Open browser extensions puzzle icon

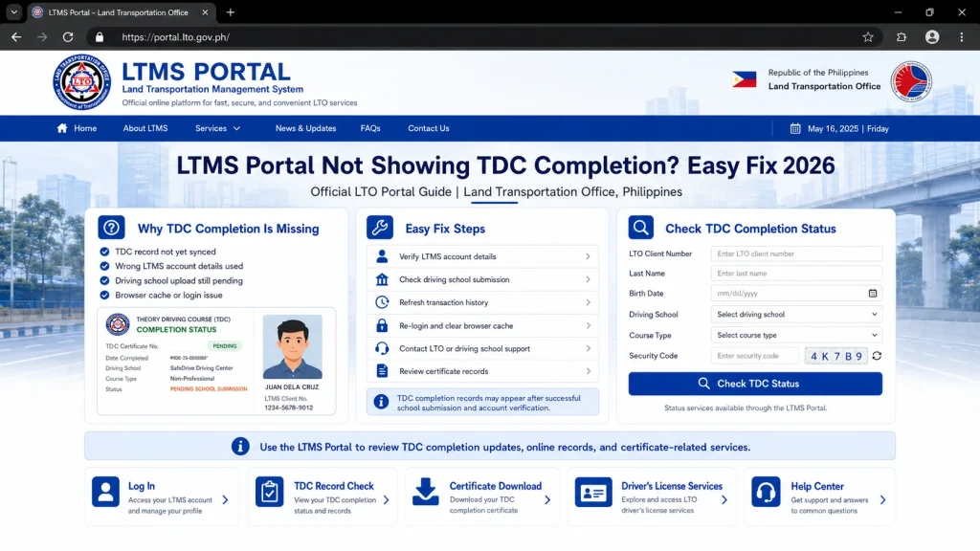(x=902, y=37)
